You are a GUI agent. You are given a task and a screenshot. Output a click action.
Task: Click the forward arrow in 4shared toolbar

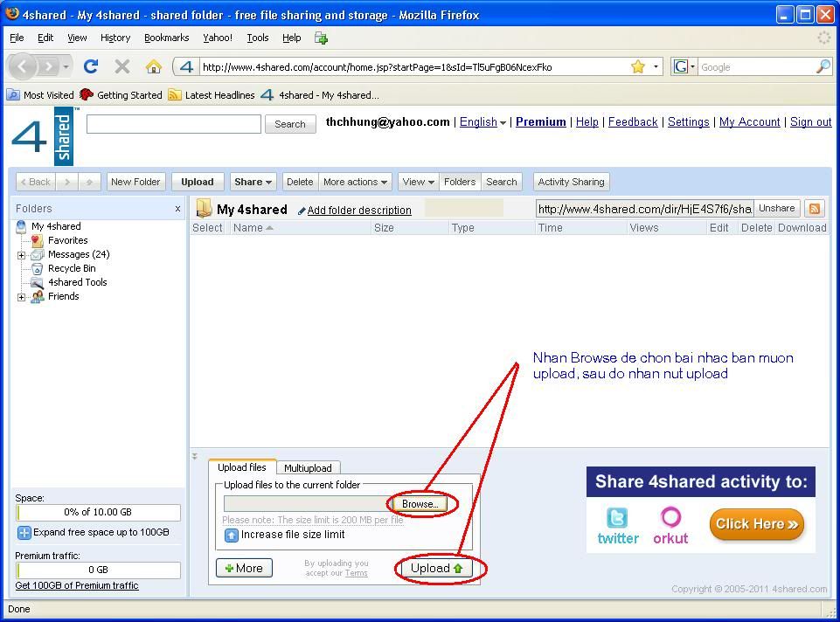[67, 182]
